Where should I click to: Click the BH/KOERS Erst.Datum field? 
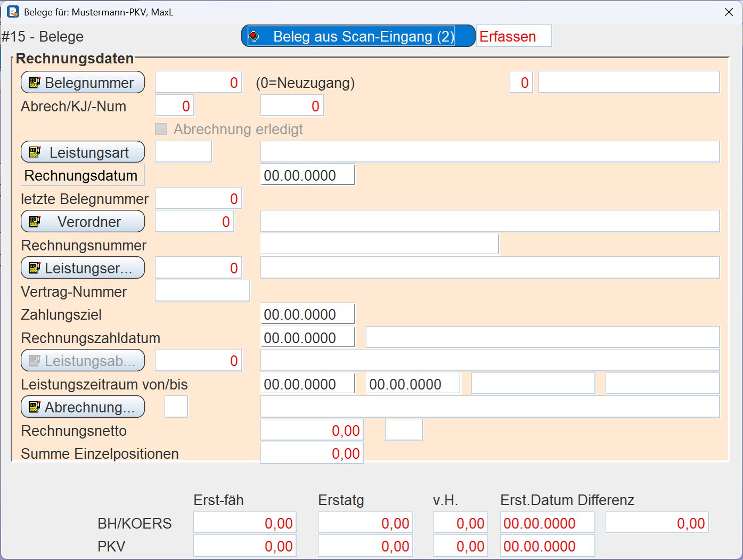(548, 523)
